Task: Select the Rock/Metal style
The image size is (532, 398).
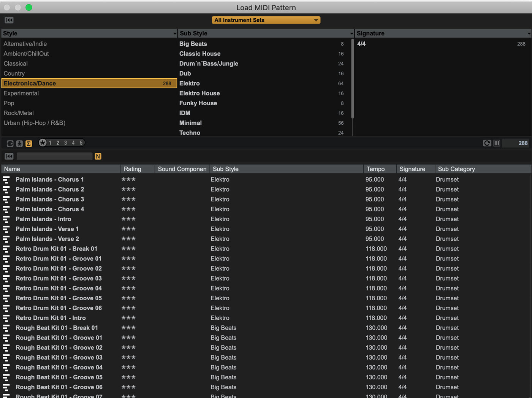Action: pyautogui.click(x=19, y=113)
